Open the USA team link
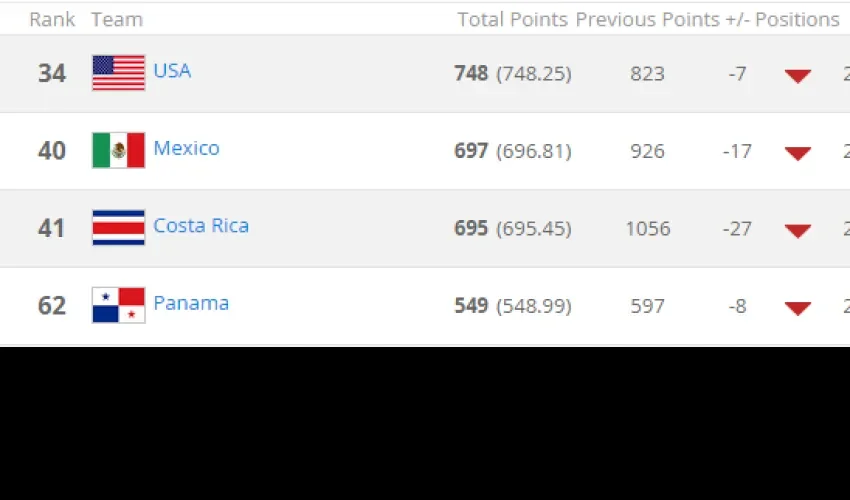 (172, 70)
